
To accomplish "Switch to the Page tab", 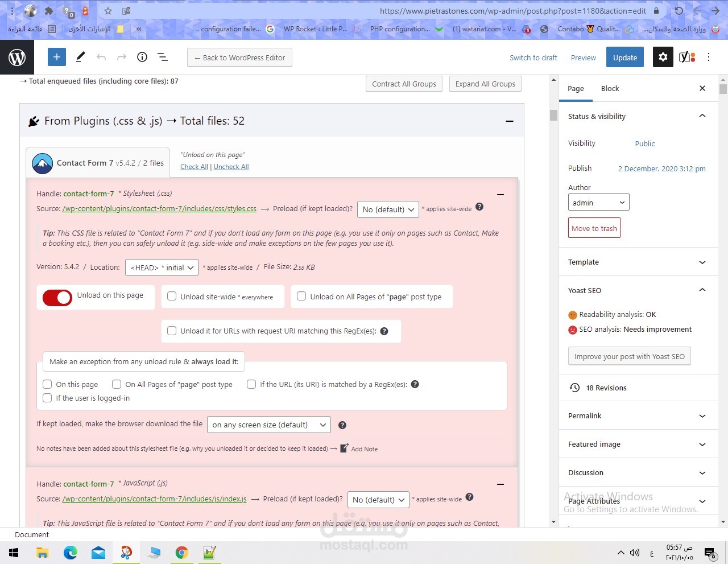I will (x=576, y=88).
